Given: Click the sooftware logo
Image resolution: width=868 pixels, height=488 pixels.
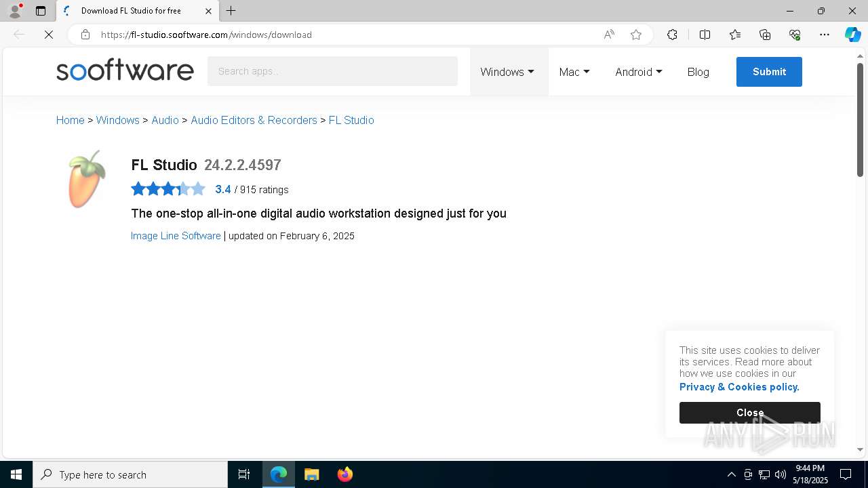Looking at the screenshot, I should click(x=125, y=70).
